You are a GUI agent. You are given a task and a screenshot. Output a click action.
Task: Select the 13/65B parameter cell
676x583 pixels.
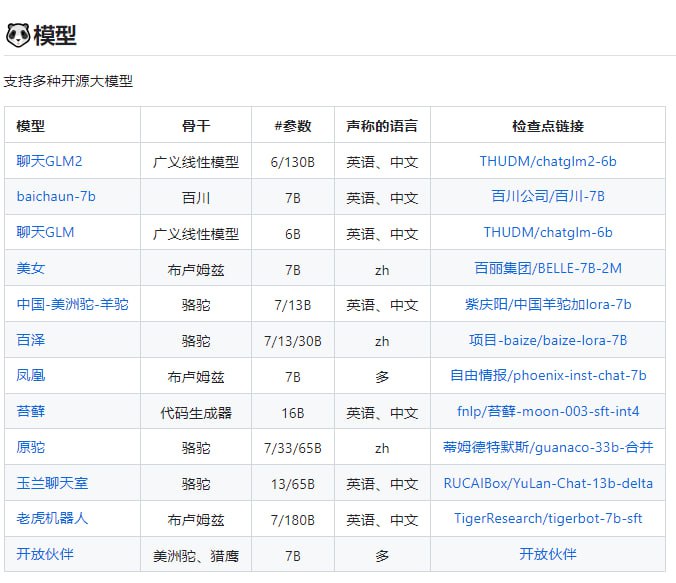pos(293,484)
